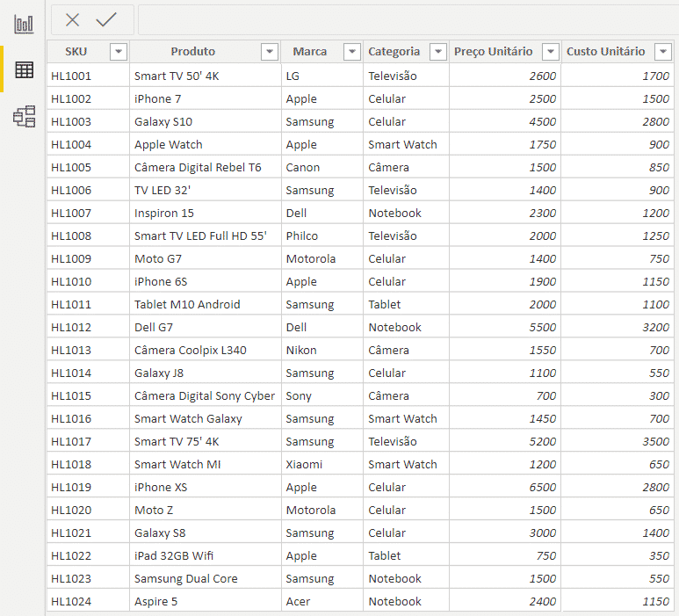Viewport: 679px width, 616px height.
Task: Click the price 5500 cell
Action: tap(505, 328)
